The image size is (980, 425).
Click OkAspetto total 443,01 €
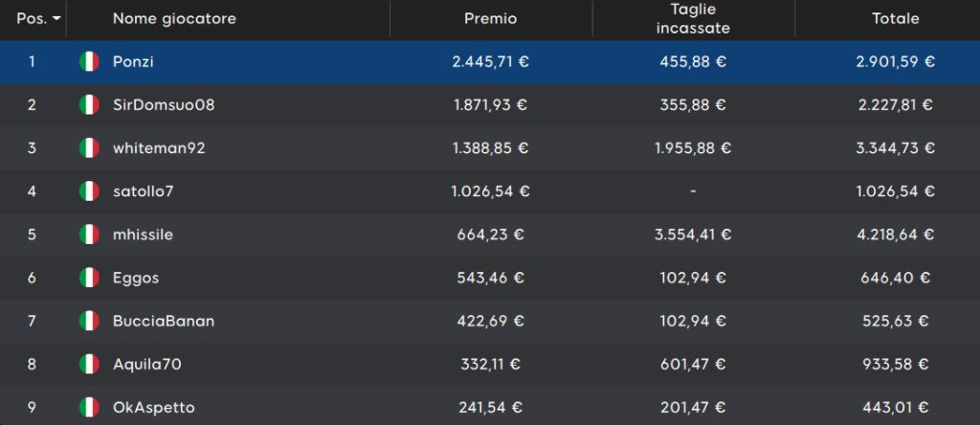(896, 408)
